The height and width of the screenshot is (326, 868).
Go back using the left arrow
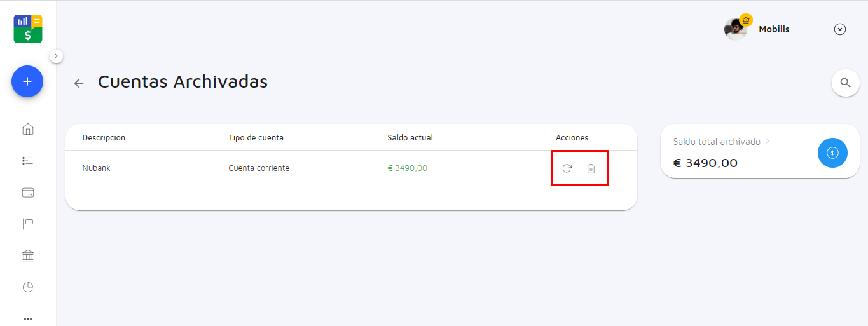[79, 83]
